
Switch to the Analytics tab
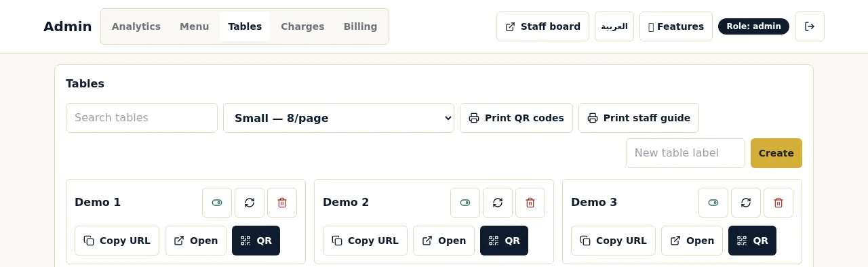[x=136, y=26]
